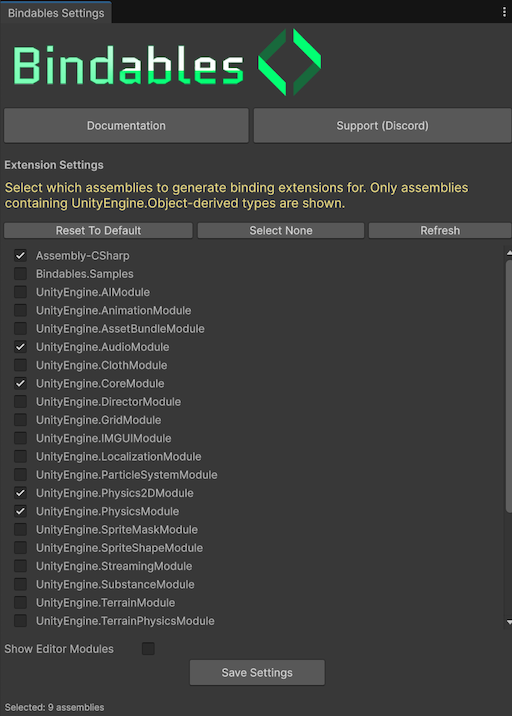
Task: Click the 'UnityEngine.CoreModule' label
Action: [x=100, y=384]
